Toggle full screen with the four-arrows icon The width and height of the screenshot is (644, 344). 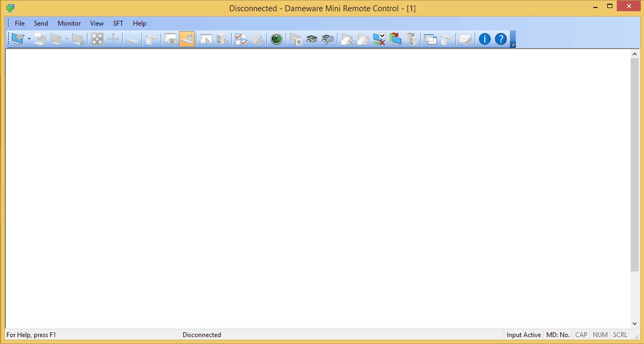click(x=97, y=39)
